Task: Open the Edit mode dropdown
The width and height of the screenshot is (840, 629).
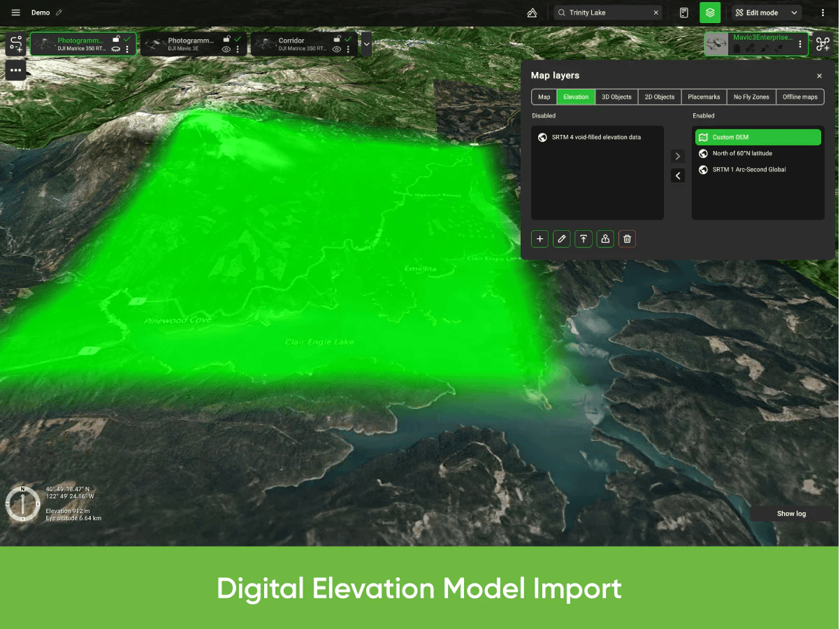Action: coord(766,13)
